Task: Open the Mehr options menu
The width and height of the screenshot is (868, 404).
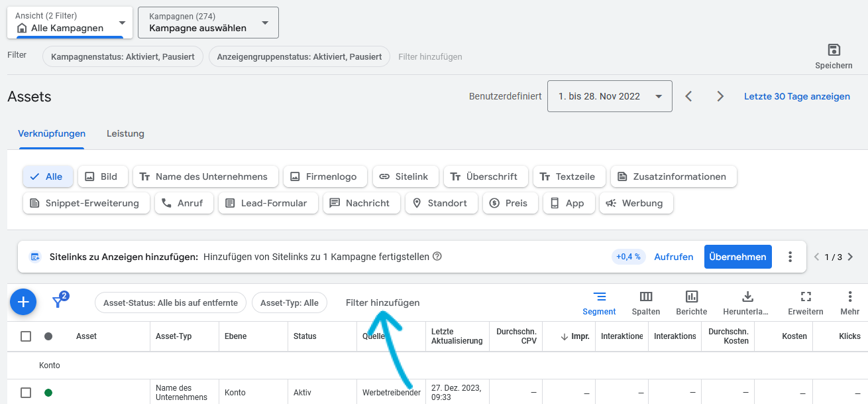Action: (850, 303)
